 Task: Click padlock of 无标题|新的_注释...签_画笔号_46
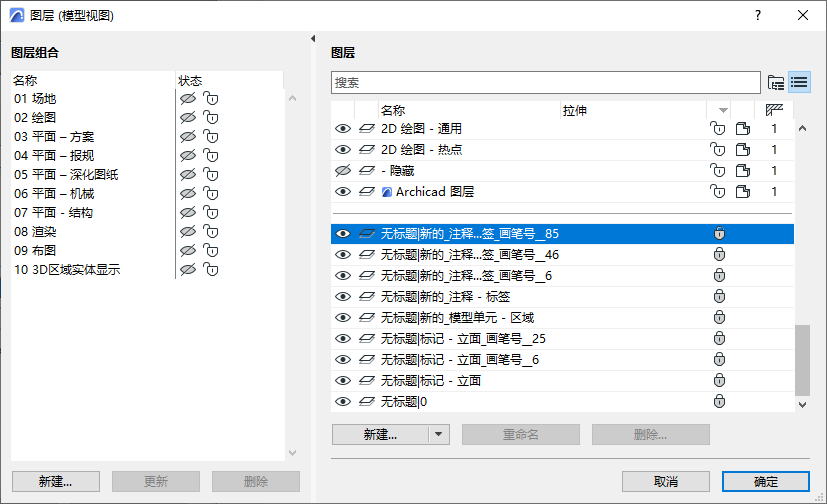tap(719, 255)
